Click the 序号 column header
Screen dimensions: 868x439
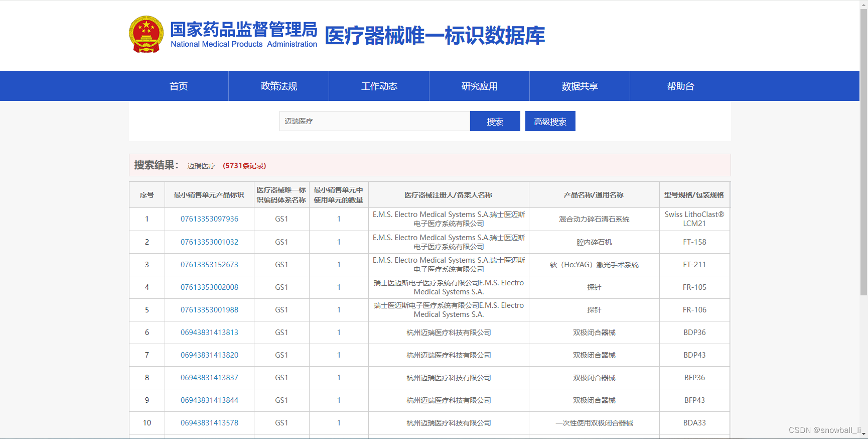[147, 195]
